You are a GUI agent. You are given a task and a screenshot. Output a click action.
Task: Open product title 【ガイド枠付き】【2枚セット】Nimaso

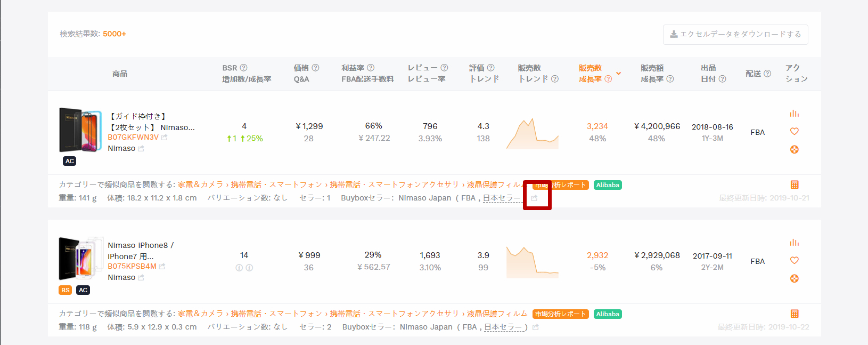(x=151, y=122)
